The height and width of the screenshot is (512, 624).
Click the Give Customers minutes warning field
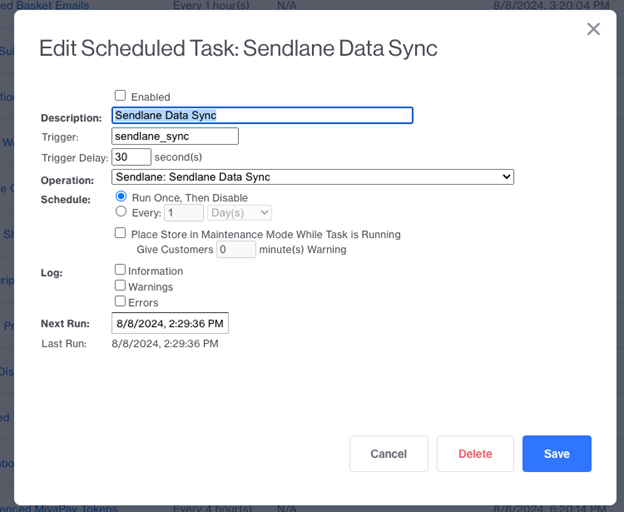[x=236, y=249]
